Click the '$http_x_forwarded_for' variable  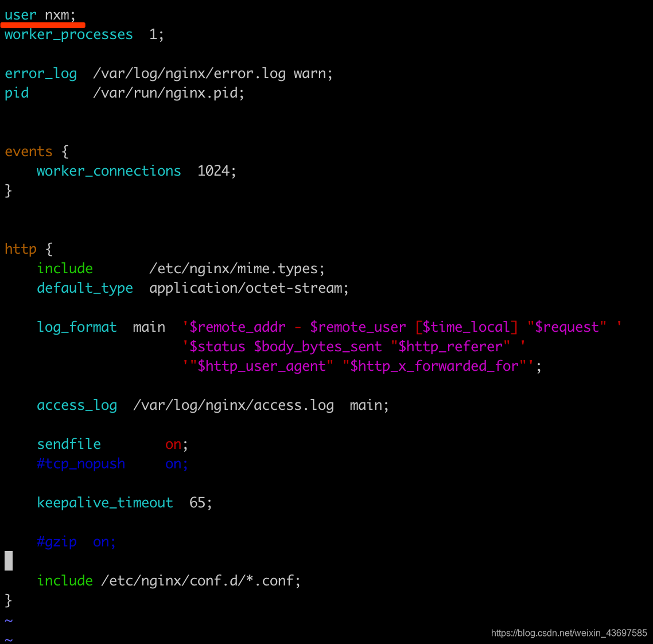[x=434, y=367]
